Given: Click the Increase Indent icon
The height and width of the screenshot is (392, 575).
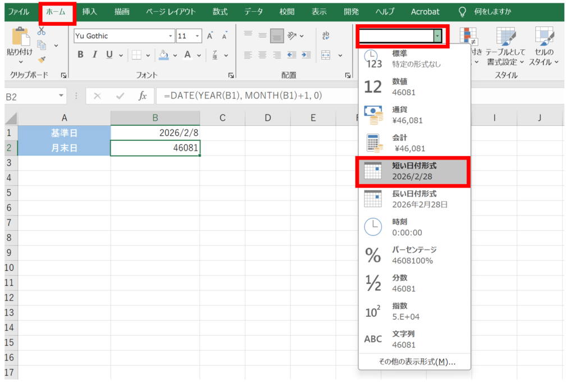Looking at the screenshot, I should (305, 55).
